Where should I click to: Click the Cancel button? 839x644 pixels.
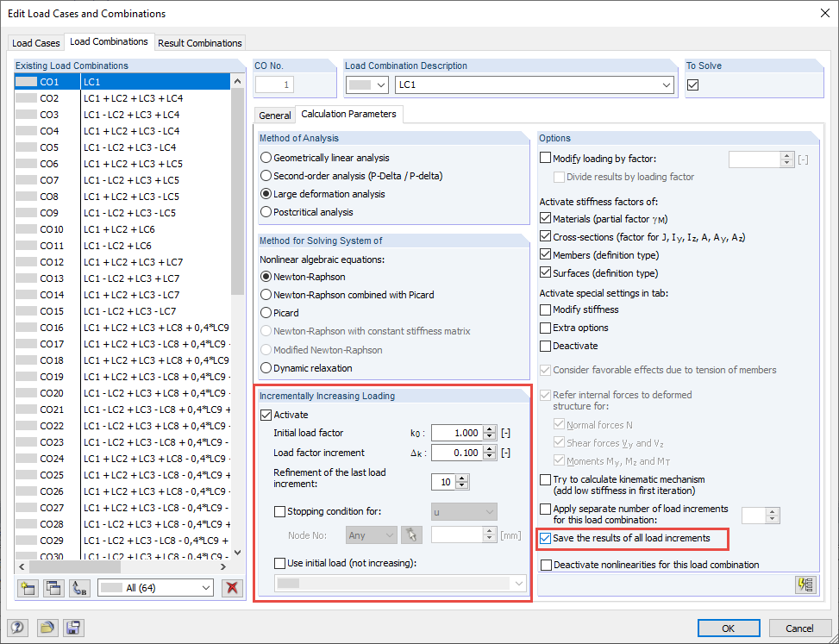tap(799, 628)
